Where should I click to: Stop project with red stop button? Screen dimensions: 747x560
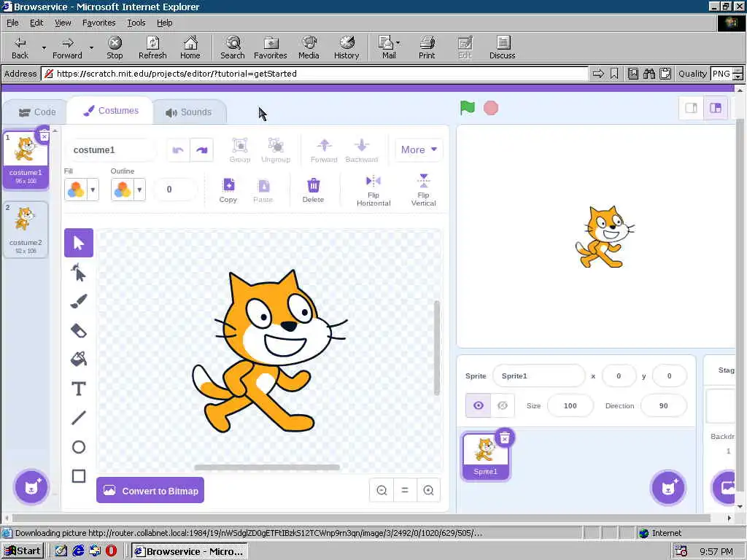click(x=491, y=108)
